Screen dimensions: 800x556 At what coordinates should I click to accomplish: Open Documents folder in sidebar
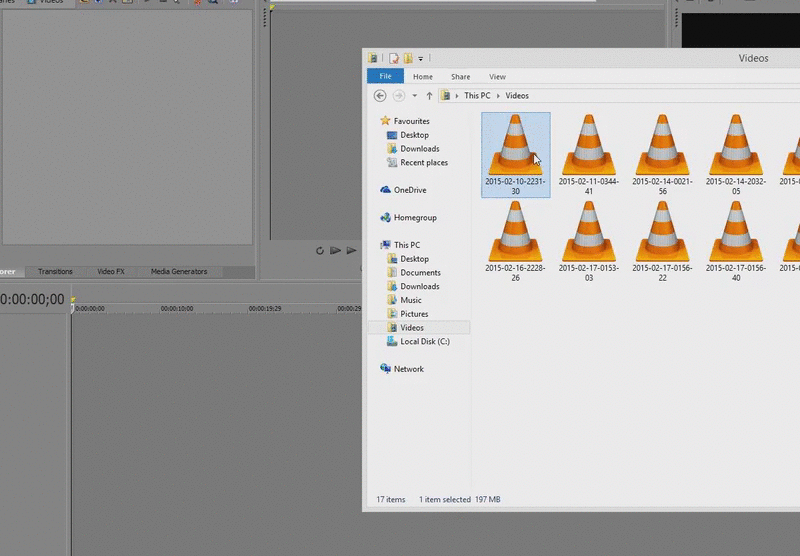pyautogui.click(x=420, y=272)
